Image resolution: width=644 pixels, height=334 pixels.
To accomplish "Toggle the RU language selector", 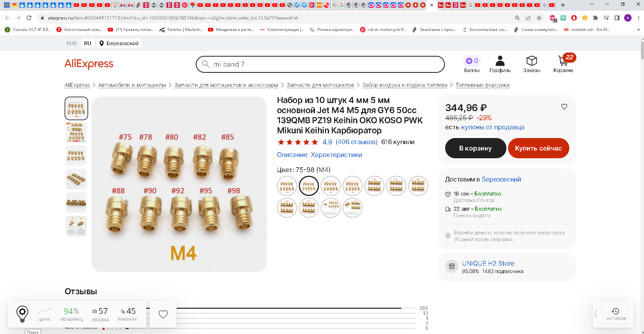I will [87, 43].
